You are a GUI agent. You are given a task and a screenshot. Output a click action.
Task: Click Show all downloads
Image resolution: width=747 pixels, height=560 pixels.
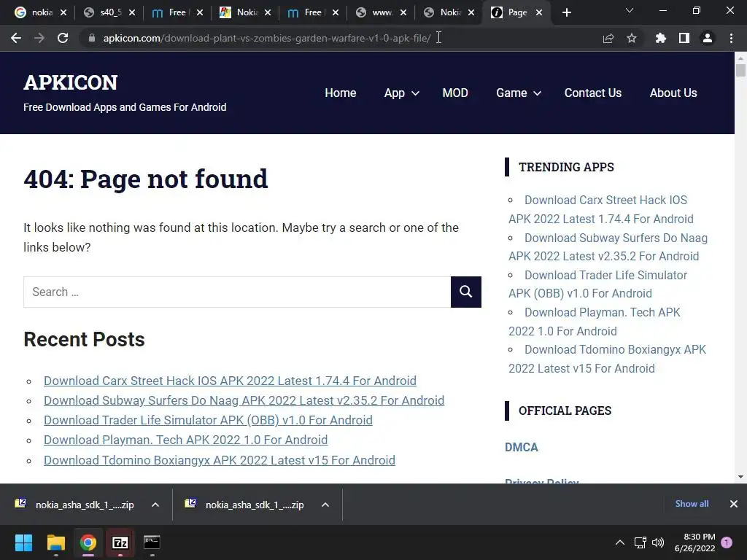(x=692, y=504)
